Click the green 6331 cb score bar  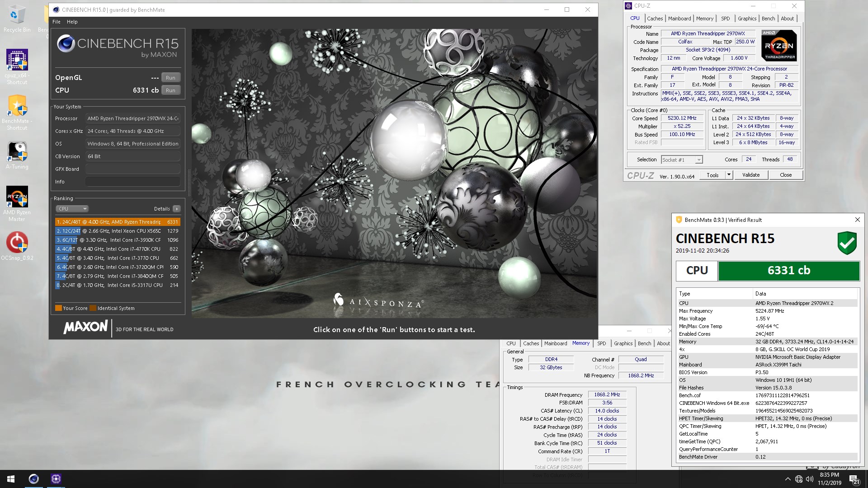coord(789,271)
